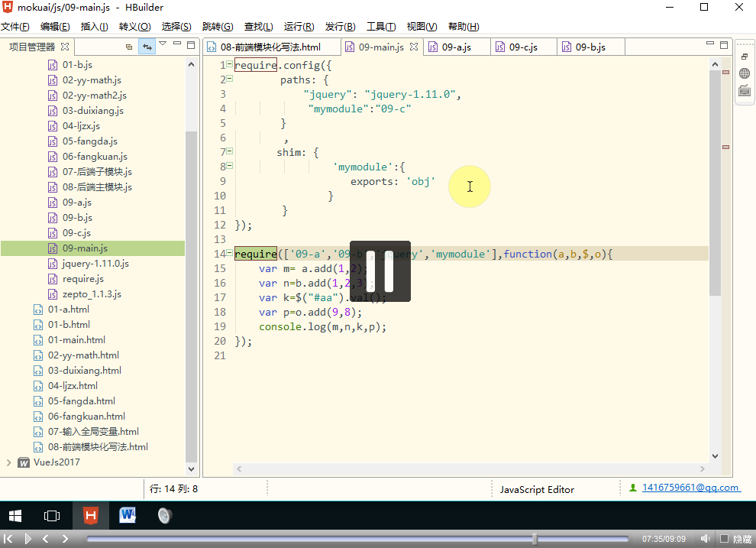Click the speaker volume icon in player
756x548 pixels.
pyautogui.click(x=705, y=539)
